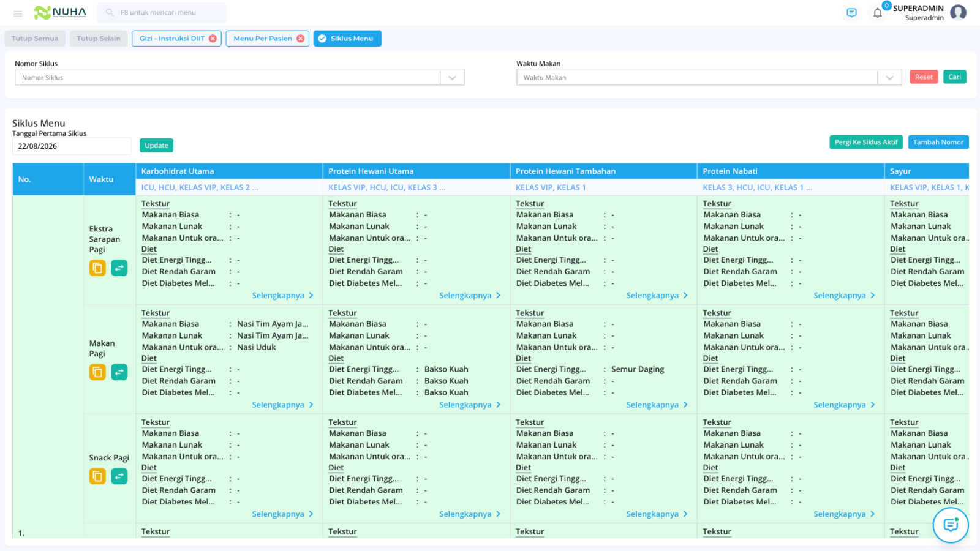
Task: Swap the Ekstra Sarapan Pagi menu
Action: click(119, 268)
